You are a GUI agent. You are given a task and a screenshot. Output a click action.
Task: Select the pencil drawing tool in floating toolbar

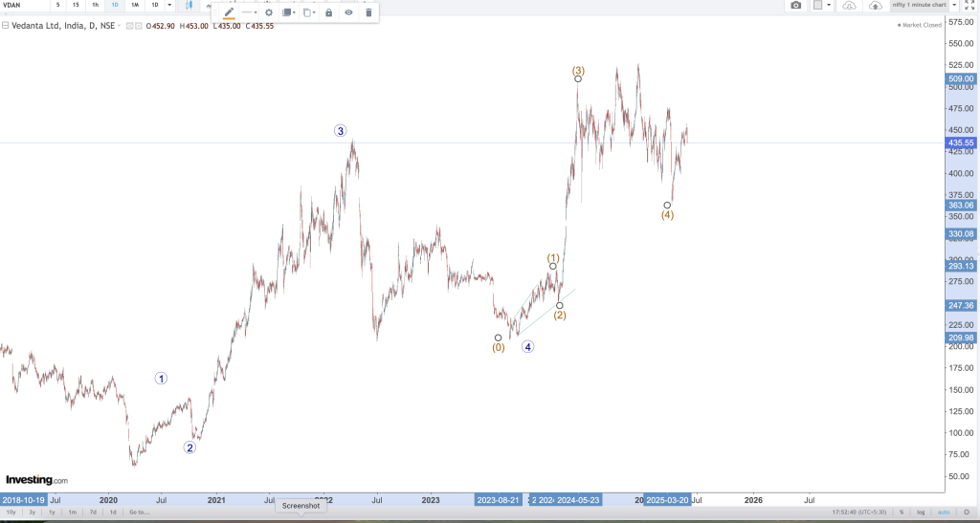pyautogui.click(x=230, y=12)
